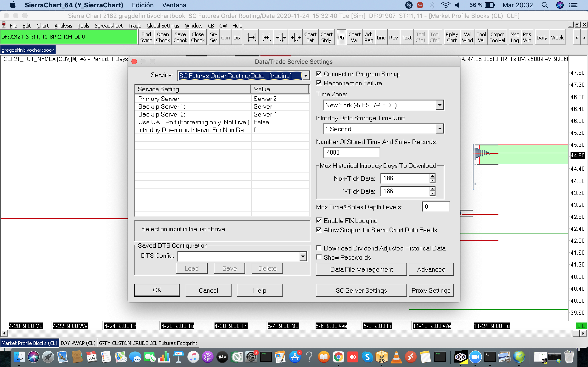Toggle Enable FIX Logging checkbox

click(319, 220)
